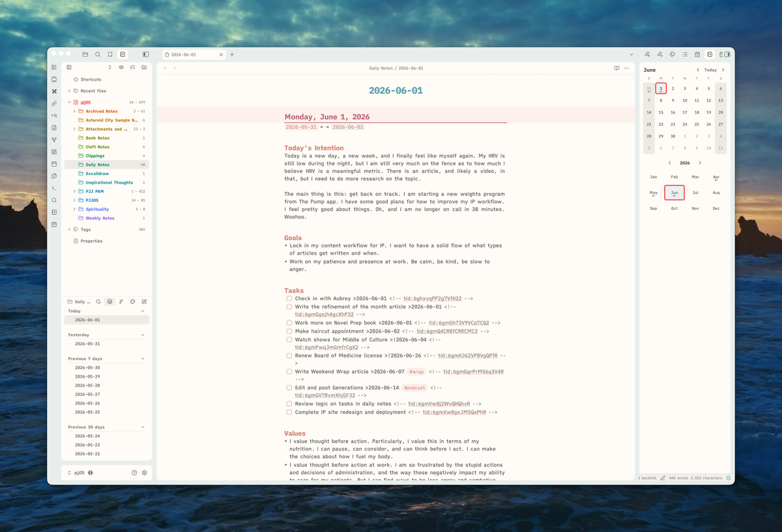This screenshot has width=782, height=532.
Task: Select the Clippings folder
Action: 95,156
